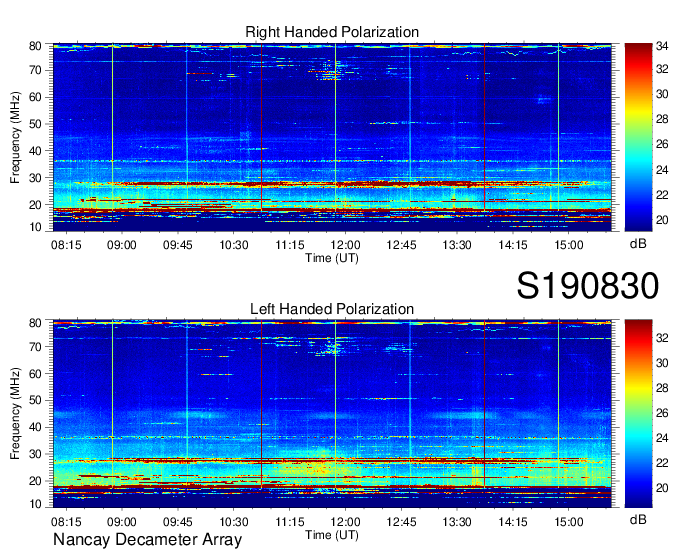Click the '12:45' time tick on the upper plot

pyautogui.click(x=401, y=245)
